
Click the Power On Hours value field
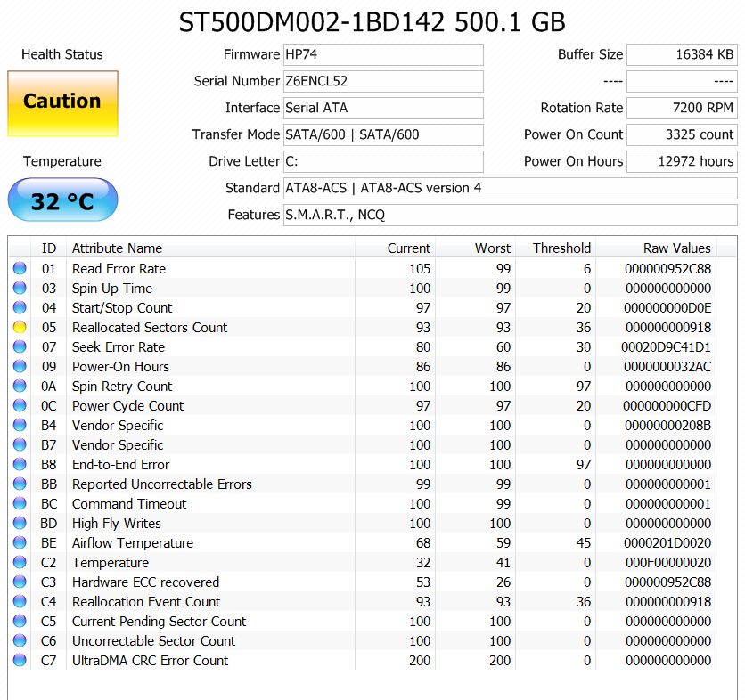pos(682,161)
